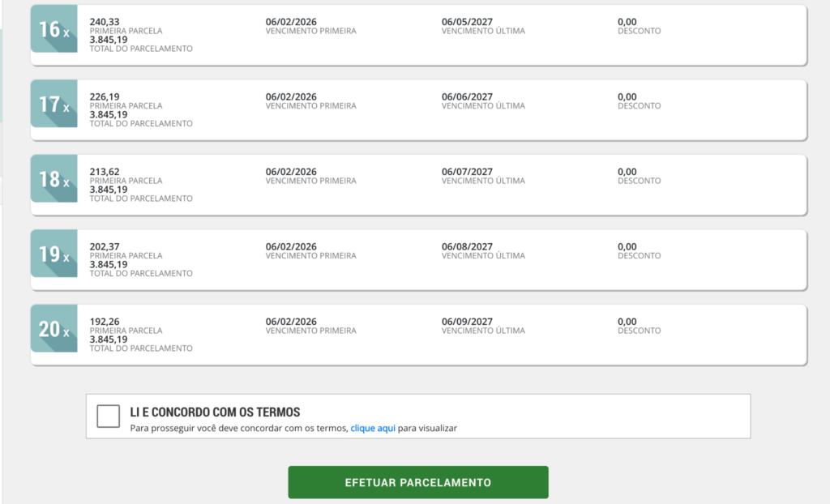Check the 'Li e concordo com os termos' box
830x504 pixels.
(x=108, y=416)
